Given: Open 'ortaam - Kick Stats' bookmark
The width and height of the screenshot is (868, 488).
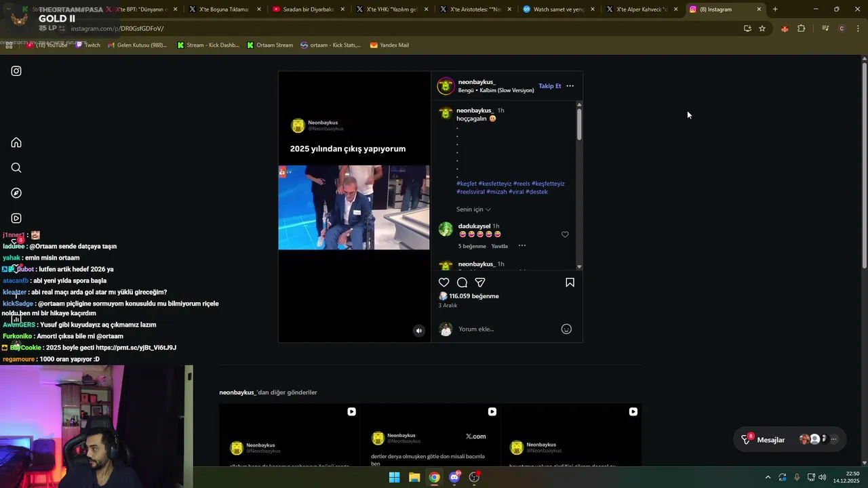Looking at the screenshot, I should point(331,45).
